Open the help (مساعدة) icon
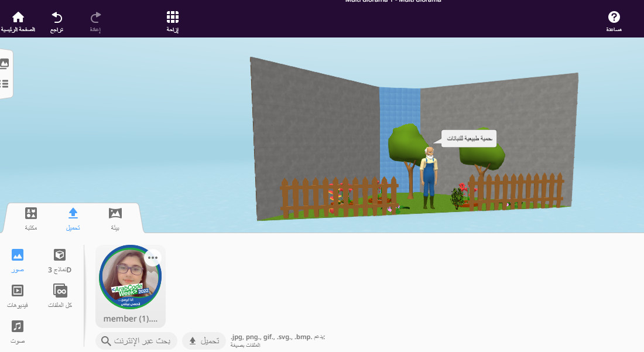Image resolution: width=644 pixels, height=352 pixels. (614, 21)
